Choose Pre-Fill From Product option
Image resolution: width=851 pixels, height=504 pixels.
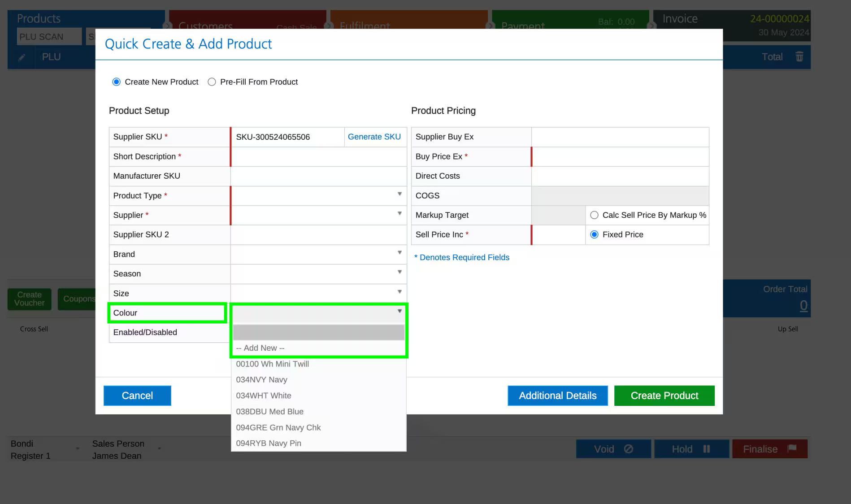[212, 82]
